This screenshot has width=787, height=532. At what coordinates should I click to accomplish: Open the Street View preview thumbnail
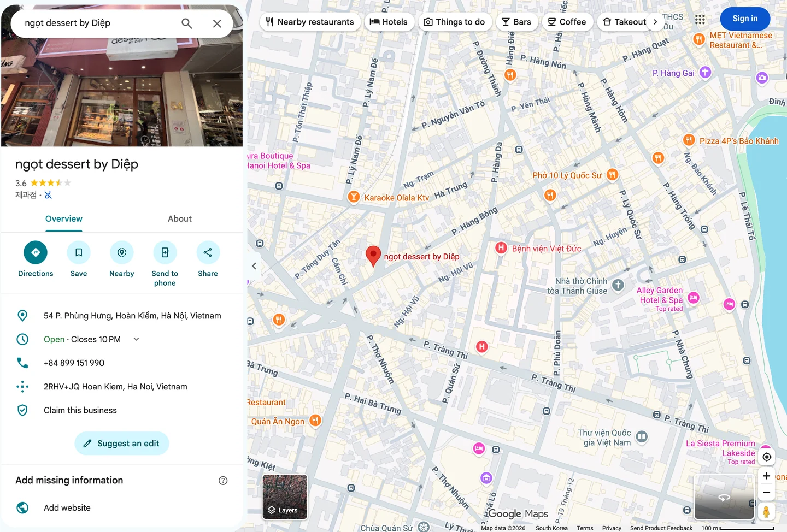click(724, 497)
